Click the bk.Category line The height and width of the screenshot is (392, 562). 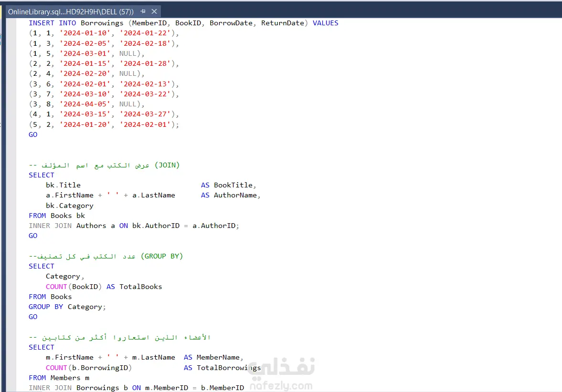tap(70, 206)
